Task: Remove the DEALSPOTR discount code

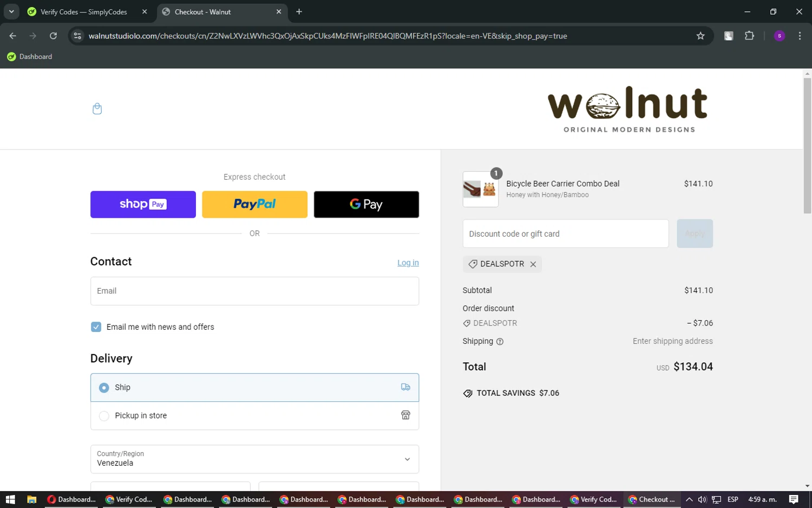Action: tap(533, 264)
